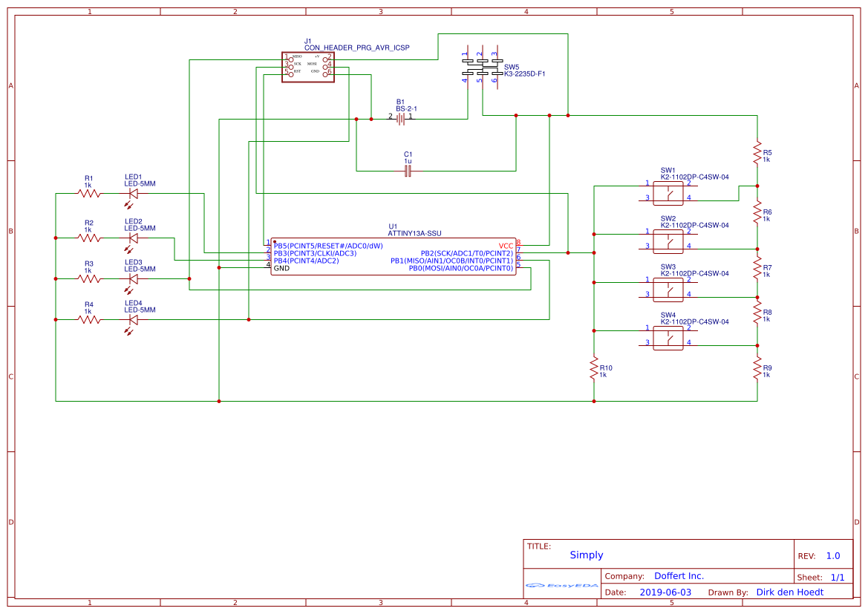
Task: Click the PB1(MISO/AIN1/OC0B/INT0/PCINT1) pin label
Action: tap(452, 261)
